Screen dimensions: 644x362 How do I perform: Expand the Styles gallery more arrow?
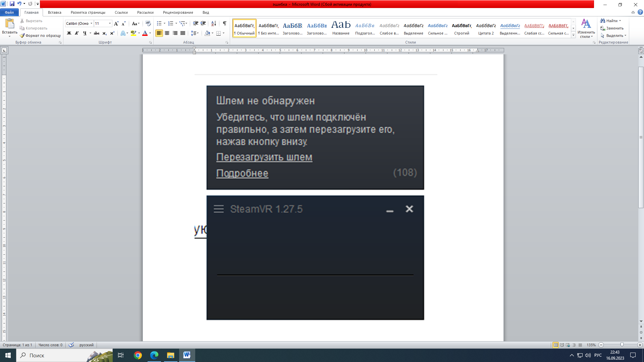573,35
